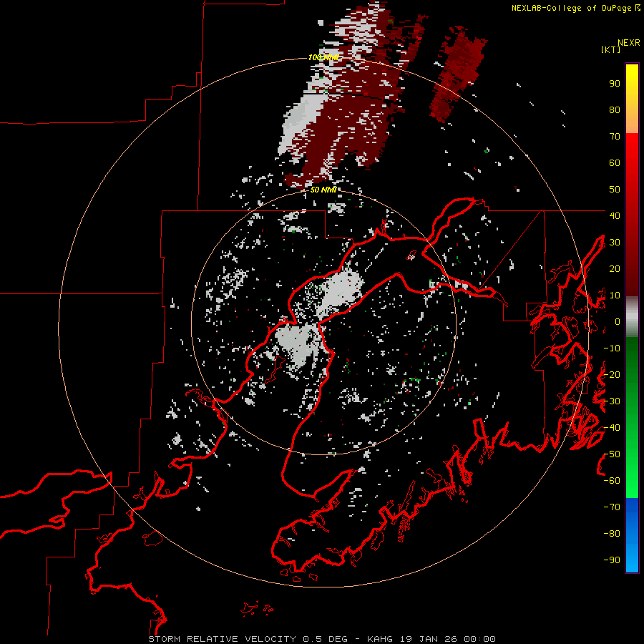Image resolution: width=644 pixels, height=644 pixels.
Task: Click 'STORM RELATIVE VELOCITY' in the caption
Action: click(223, 639)
